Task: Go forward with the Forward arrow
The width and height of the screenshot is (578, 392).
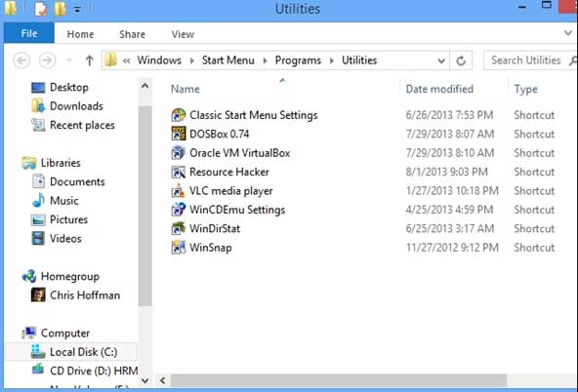Action: 47,60
